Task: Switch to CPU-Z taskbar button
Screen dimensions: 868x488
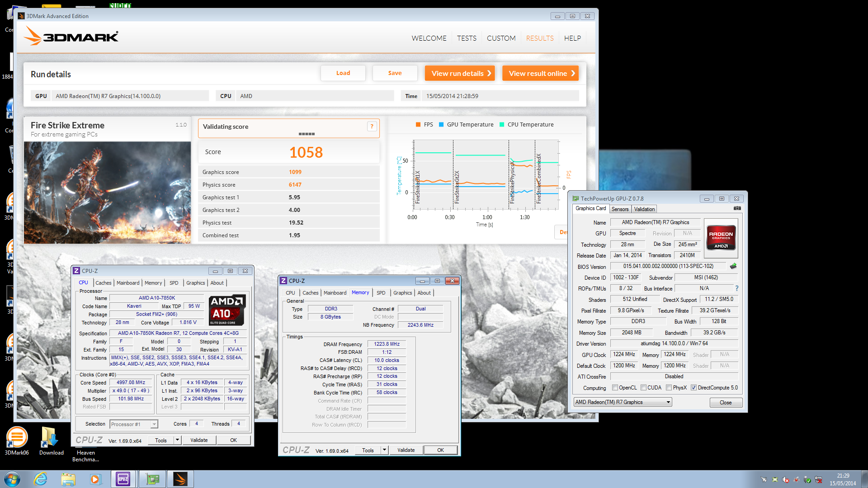Action: click(x=123, y=479)
